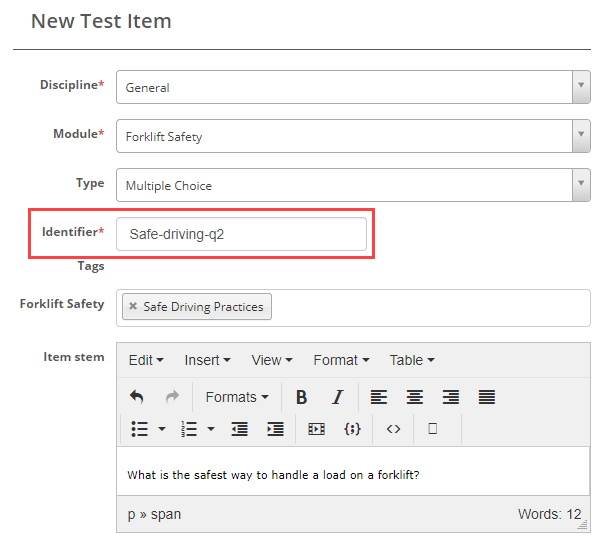Center align the item stem text

point(415,397)
